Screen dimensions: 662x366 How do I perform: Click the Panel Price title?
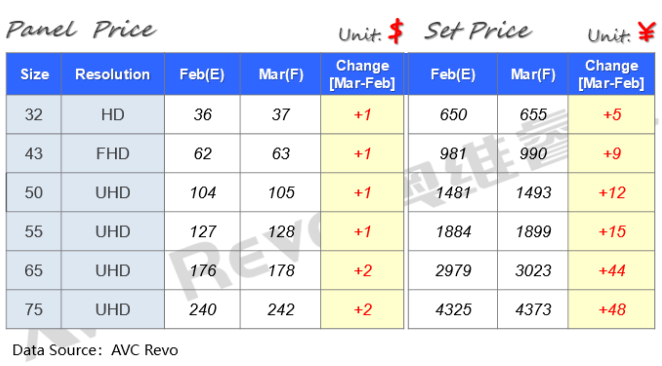[81, 30]
